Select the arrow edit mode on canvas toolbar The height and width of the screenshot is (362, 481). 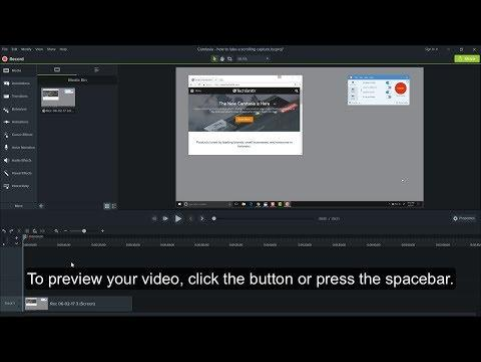[214, 59]
